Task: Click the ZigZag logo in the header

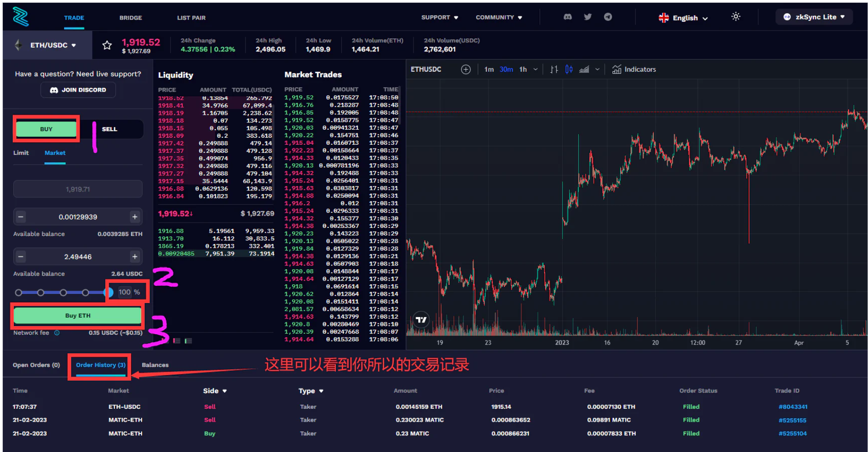Action: 20,17
